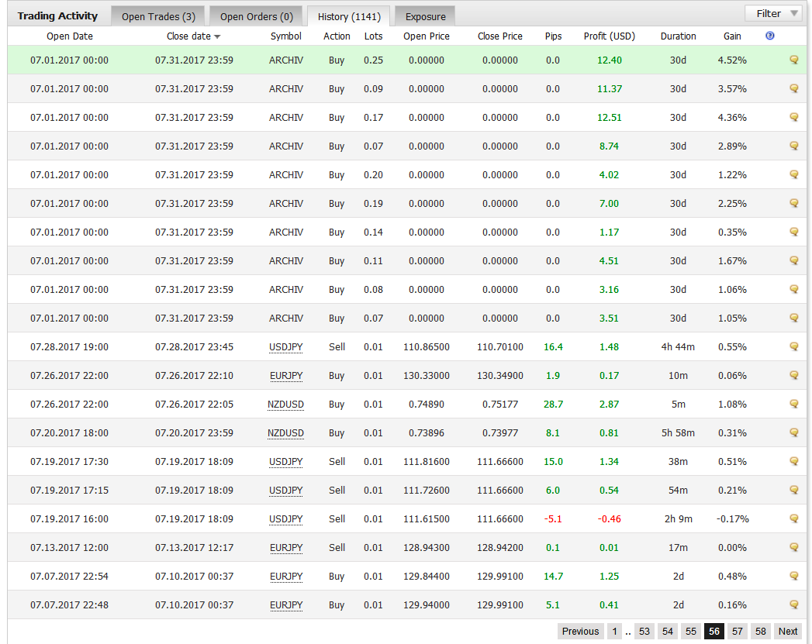Open comment icon for 11.37 profit row
This screenshot has height=644, width=812.
coord(793,88)
